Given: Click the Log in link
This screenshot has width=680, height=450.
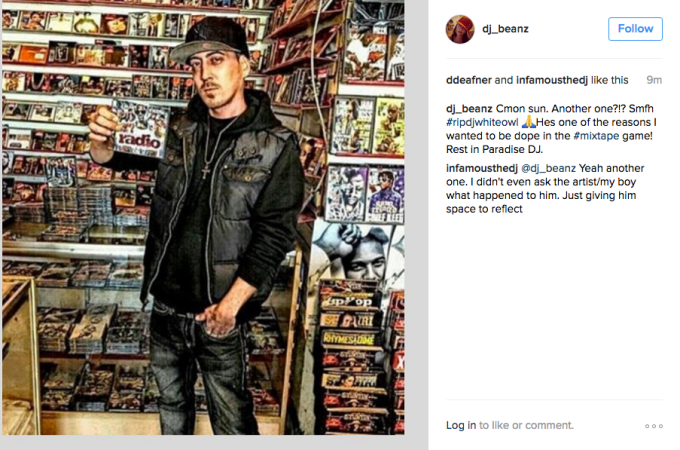Looking at the screenshot, I should pos(461,425).
